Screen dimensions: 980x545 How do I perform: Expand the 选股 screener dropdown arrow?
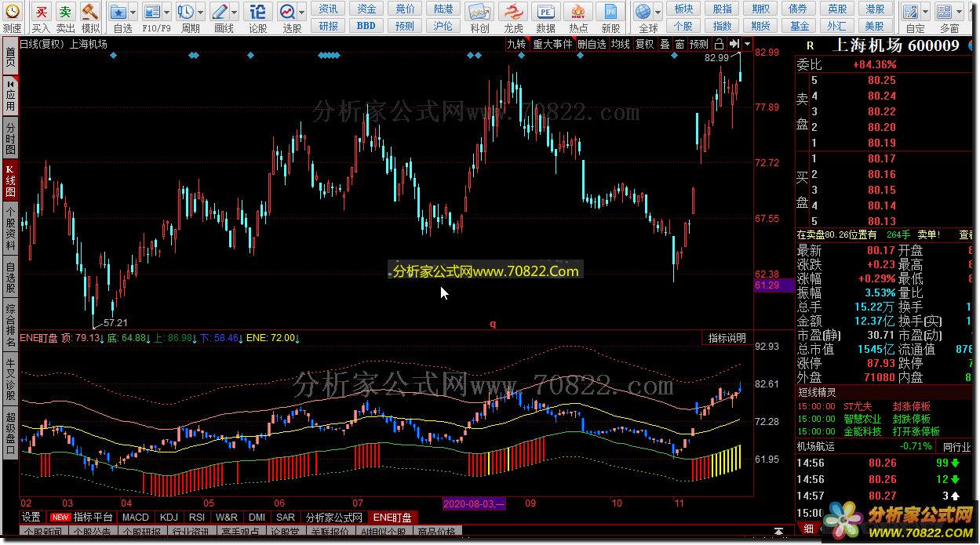pyautogui.click(x=302, y=12)
